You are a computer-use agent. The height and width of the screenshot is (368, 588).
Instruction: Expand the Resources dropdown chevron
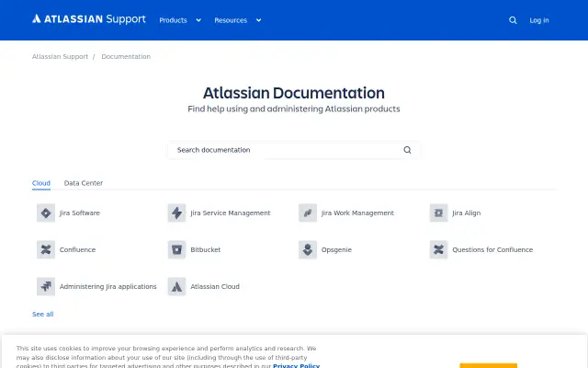pyautogui.click(x=258, y=20)
